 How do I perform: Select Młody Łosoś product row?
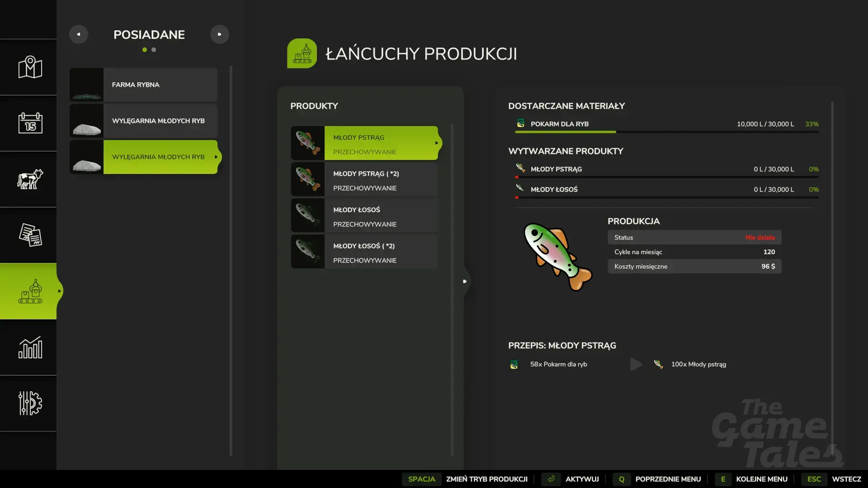[364, 216]
